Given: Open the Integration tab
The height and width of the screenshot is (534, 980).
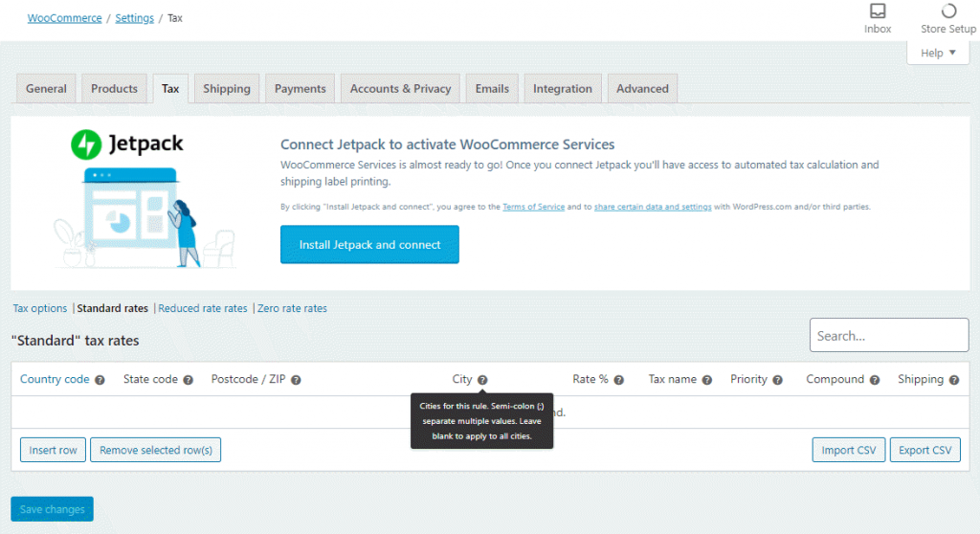Looking at the screenshot, I should pos(563,89).
